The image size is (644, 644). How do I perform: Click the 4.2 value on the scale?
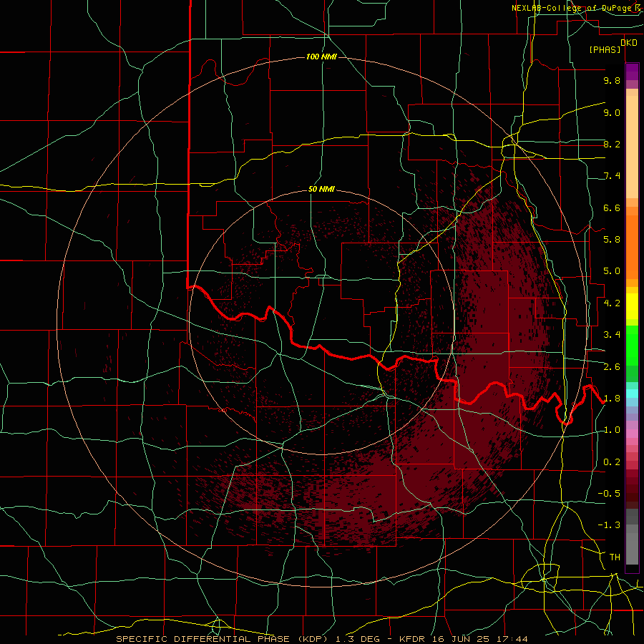pyautogui.click(x=612, y=303)
